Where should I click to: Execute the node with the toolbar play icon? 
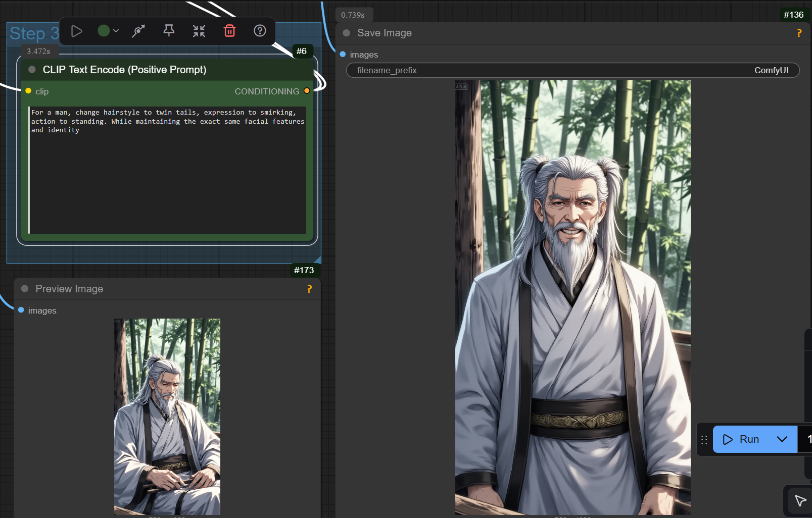tap(77, 31)
